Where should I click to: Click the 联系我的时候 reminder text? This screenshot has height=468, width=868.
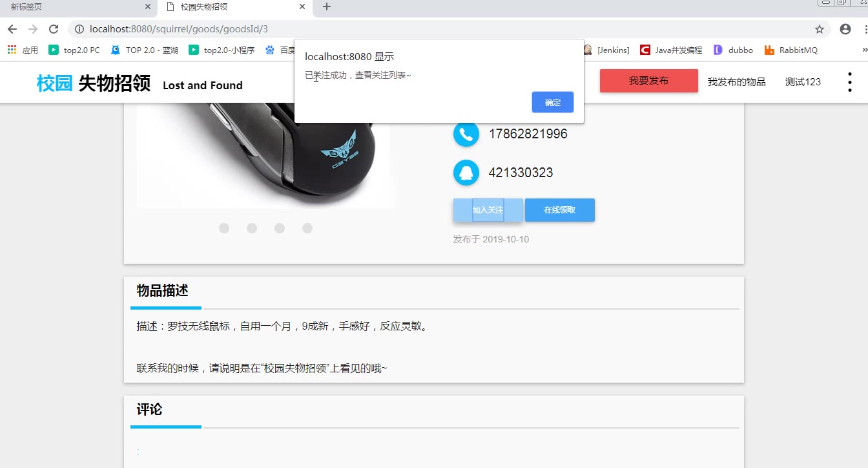262,368
